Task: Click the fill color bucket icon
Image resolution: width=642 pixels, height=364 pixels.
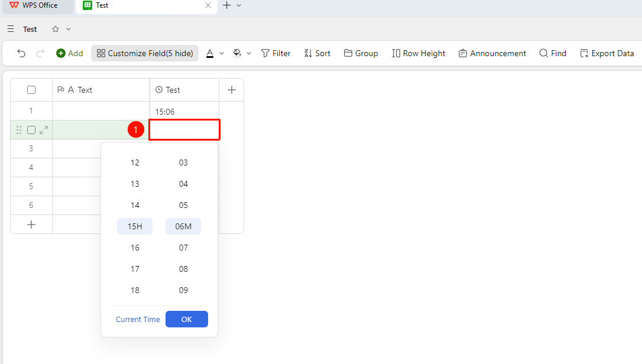Action: pos(237,53)
